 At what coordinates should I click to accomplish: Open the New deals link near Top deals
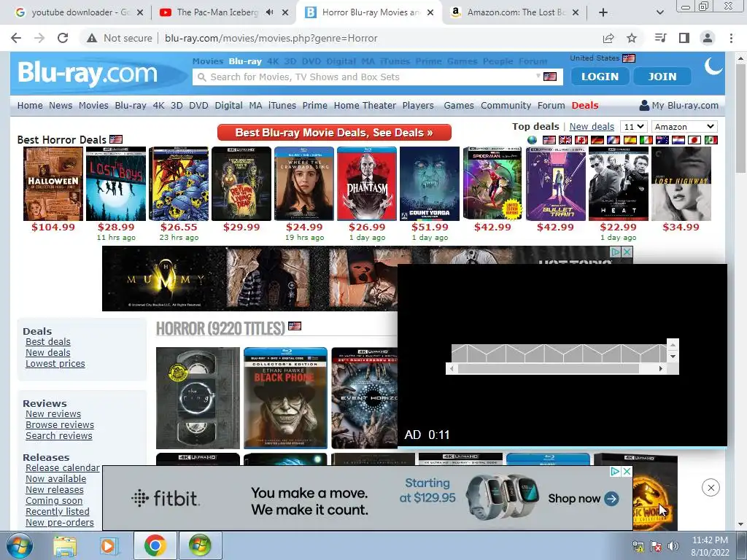592,127
